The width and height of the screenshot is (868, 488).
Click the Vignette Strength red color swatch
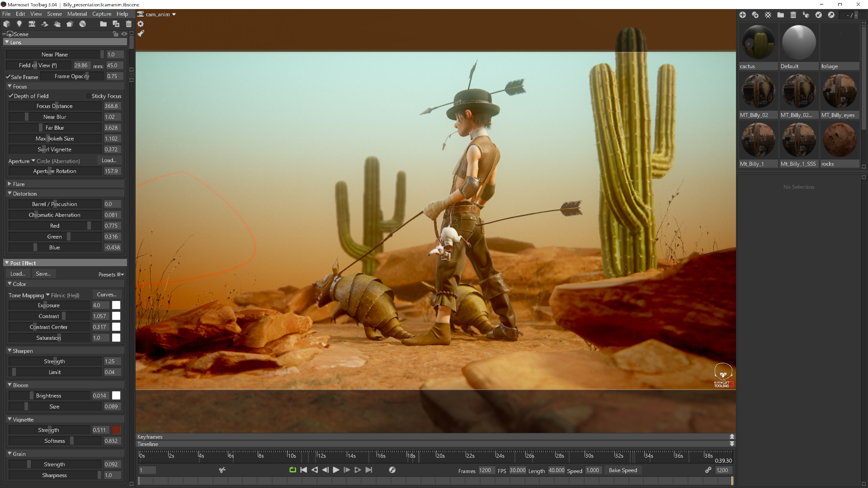coord(116,430)
